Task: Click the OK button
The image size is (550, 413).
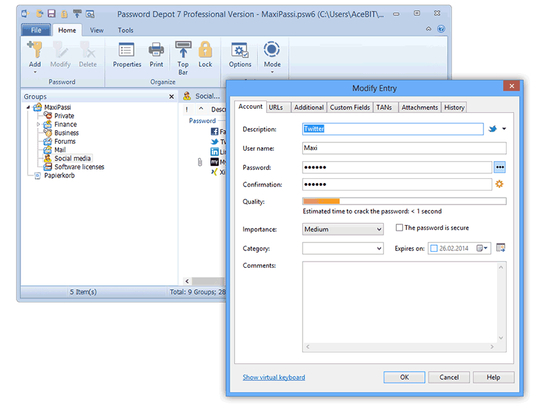Action: (x=404, y=377)
